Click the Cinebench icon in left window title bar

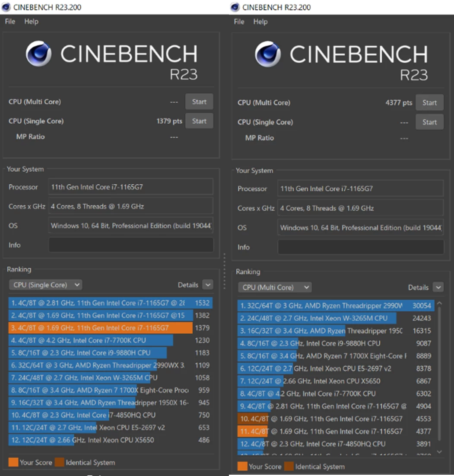point(6,7)
